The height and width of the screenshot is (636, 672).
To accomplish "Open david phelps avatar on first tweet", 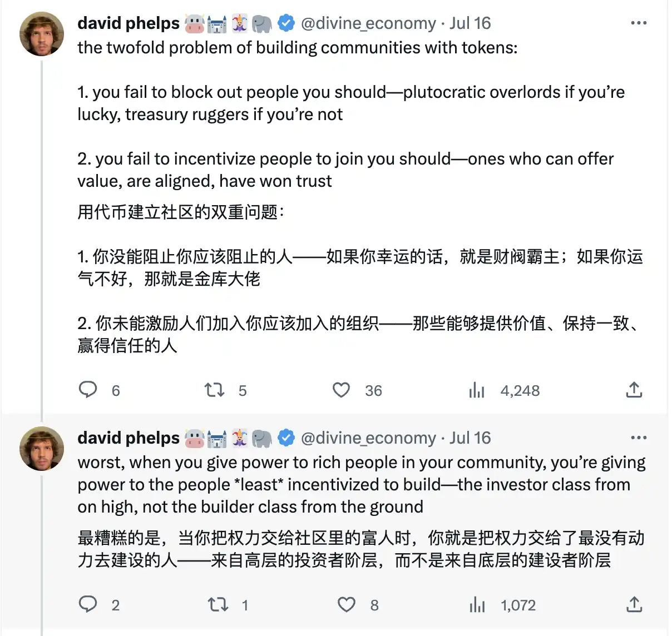I will tap(42, 34).
